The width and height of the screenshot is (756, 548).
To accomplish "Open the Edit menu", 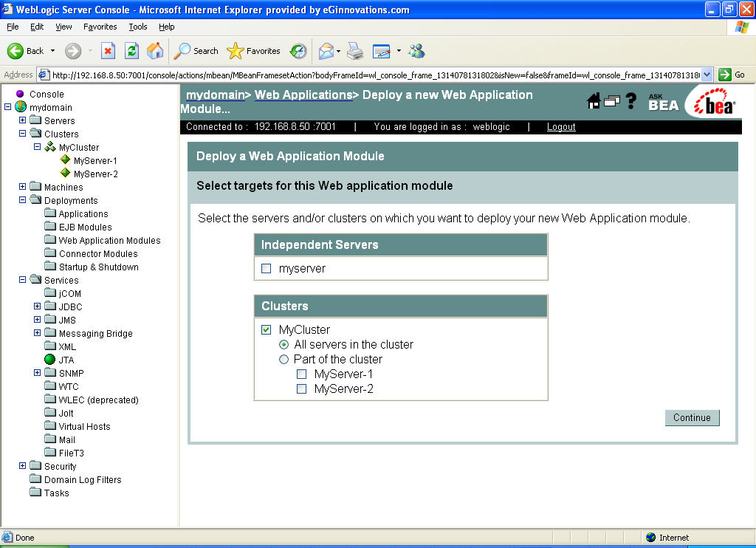I will 37,27.
